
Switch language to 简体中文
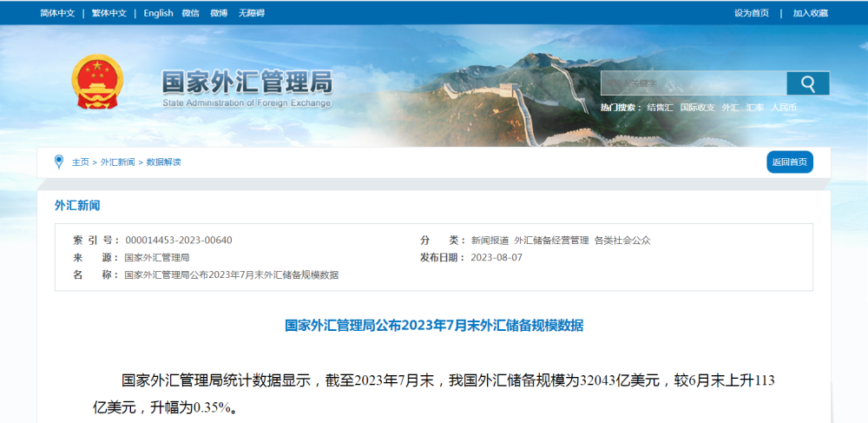57,13
